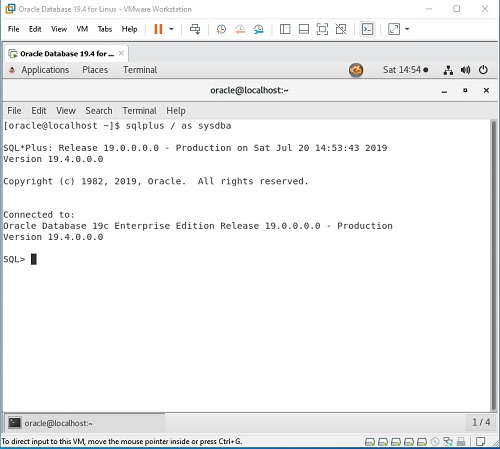Toggle the thumbnail bar view
This screenshot has height=449, width=500.
tap(304, 29)
